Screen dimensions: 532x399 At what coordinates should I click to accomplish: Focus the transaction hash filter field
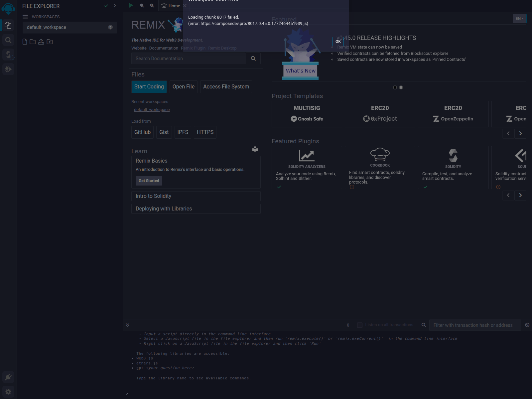click(475, 325)
